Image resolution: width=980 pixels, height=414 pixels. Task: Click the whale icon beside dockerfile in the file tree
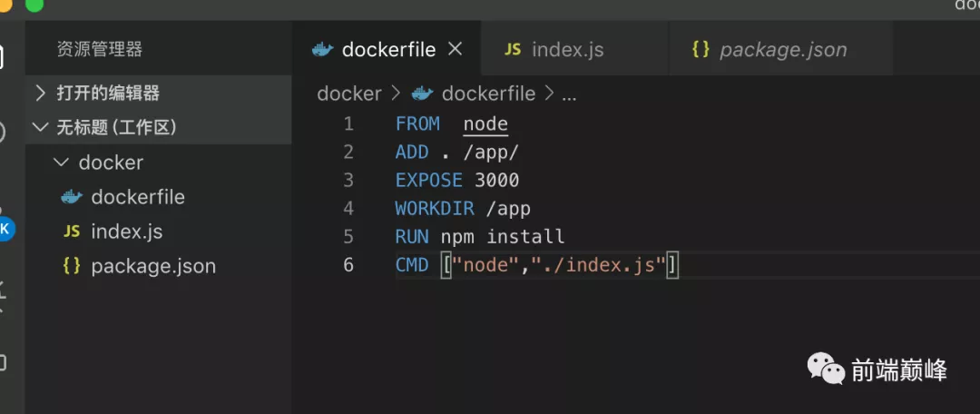point(72,197)
